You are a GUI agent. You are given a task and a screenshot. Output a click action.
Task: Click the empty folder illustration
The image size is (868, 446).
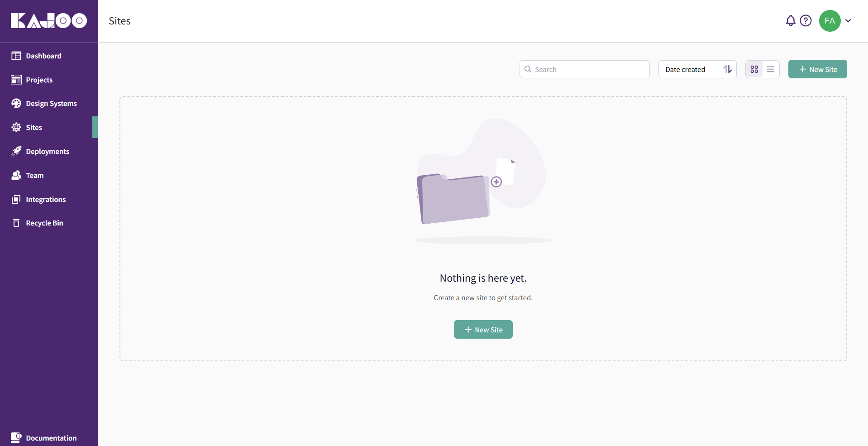pos(483,181)
